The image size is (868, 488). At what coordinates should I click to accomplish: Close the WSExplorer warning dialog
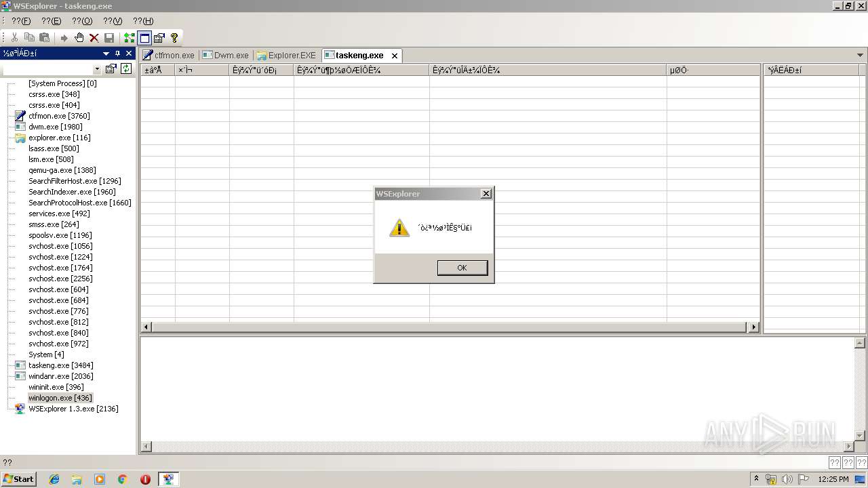[x=486, y=194]
